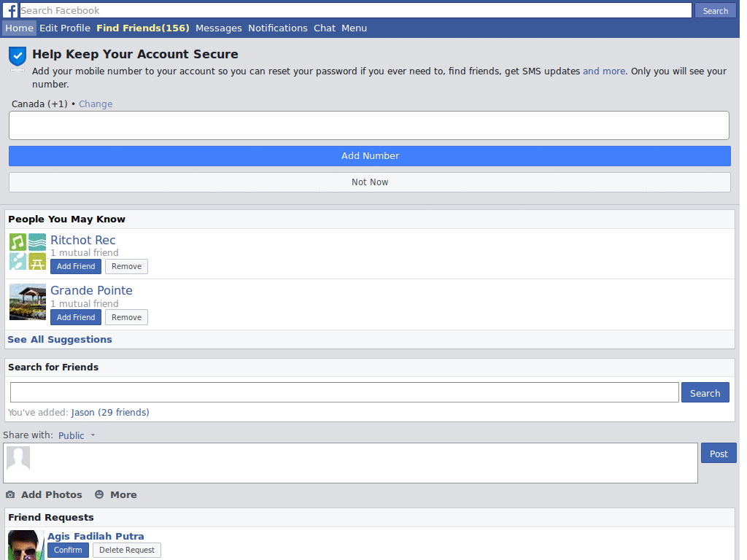This screenshot has width=747, height=560.
Task: Click the blue security shield icon
Action: (18, 57)
